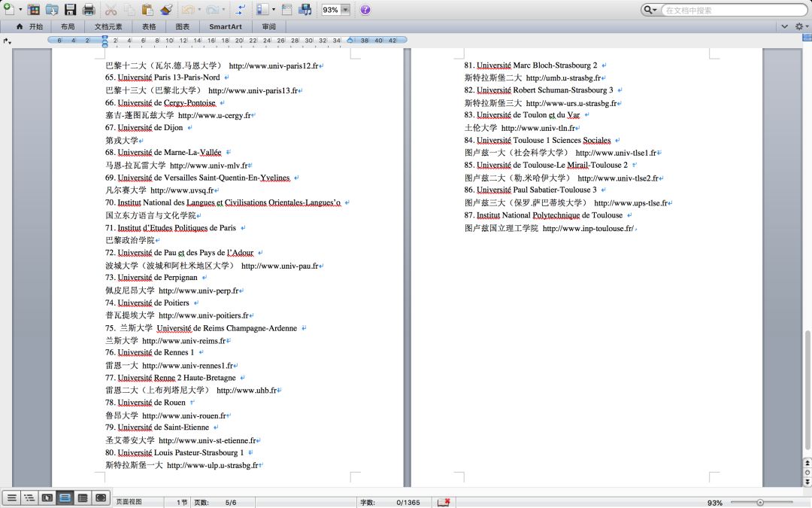
Task: Click the word count 0/1365 indicator
Action: point(408,502)
